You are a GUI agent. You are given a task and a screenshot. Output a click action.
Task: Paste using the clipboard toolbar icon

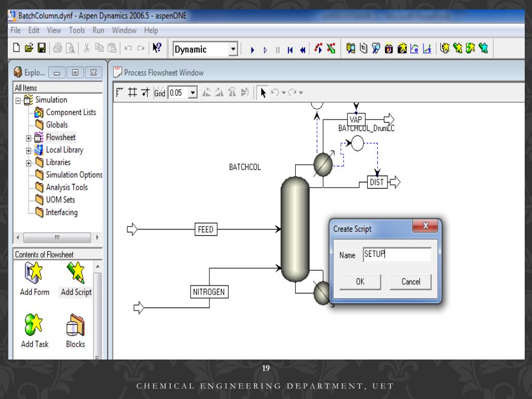[x=112, y=48]
